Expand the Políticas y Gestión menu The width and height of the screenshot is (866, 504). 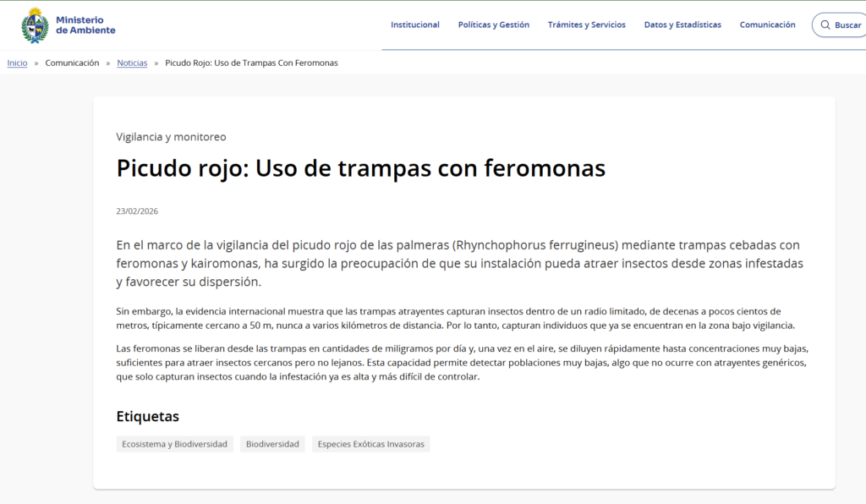tap(493, 25)
